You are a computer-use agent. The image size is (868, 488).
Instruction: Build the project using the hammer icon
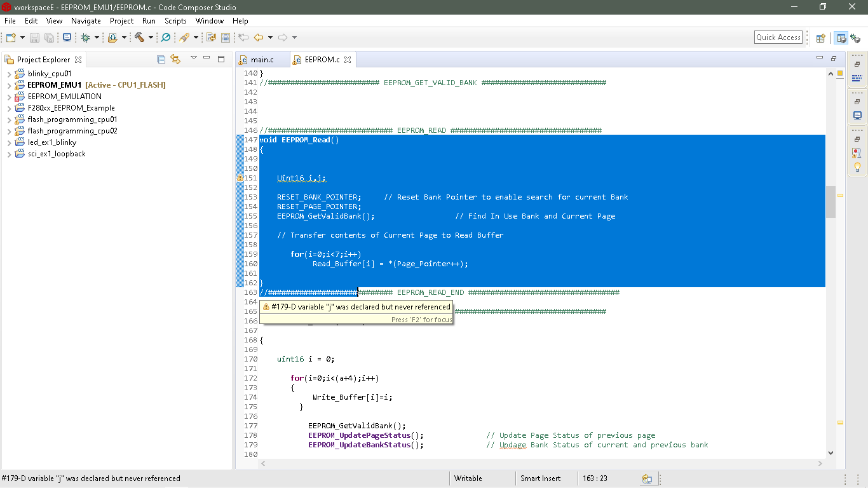click(139, 37)
